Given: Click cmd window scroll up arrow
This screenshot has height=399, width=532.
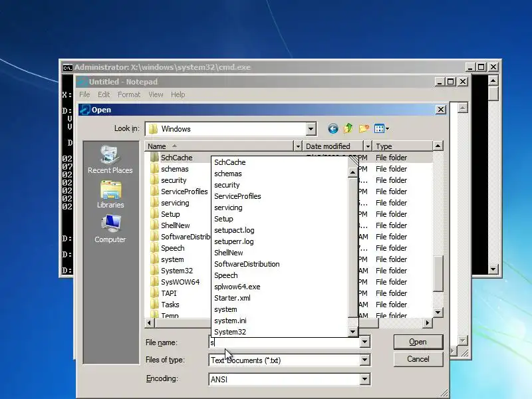Looking at the screenshot, I should point(493,80).
